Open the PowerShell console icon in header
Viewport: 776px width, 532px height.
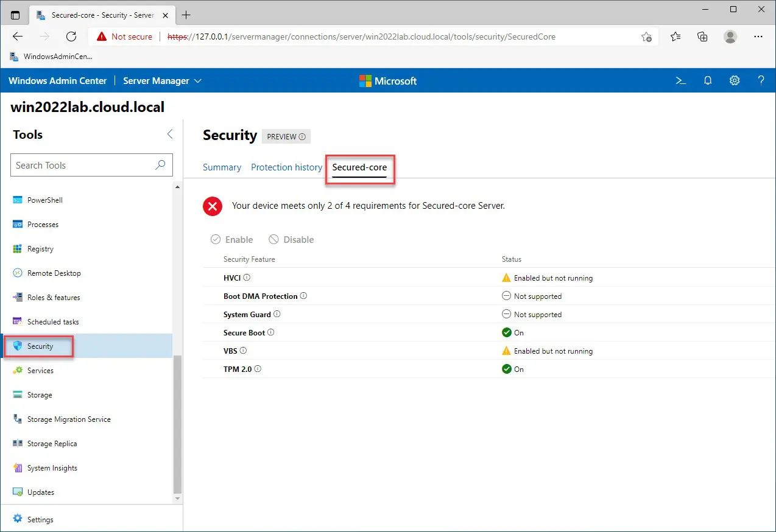(x=681, y=81)
